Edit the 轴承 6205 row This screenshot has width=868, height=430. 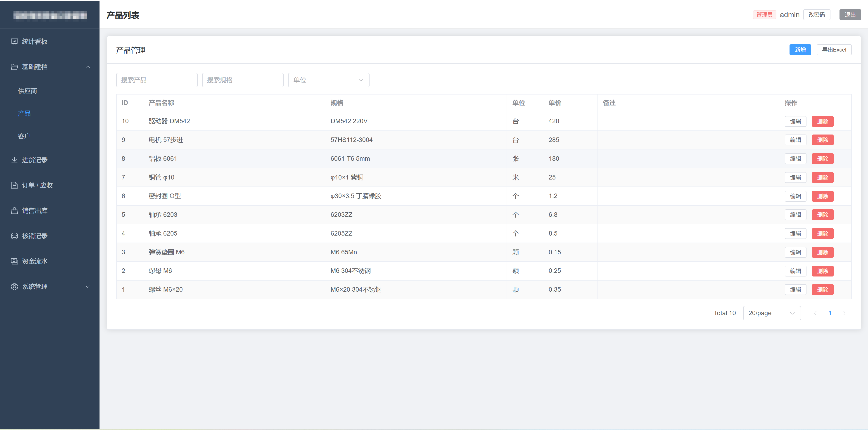pos(795,233)
